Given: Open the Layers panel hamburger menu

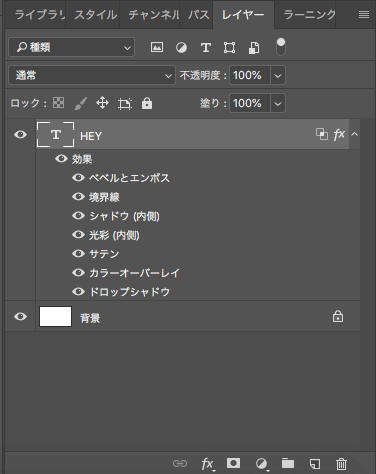Looking at the screenshot, I should click(364, 15).
